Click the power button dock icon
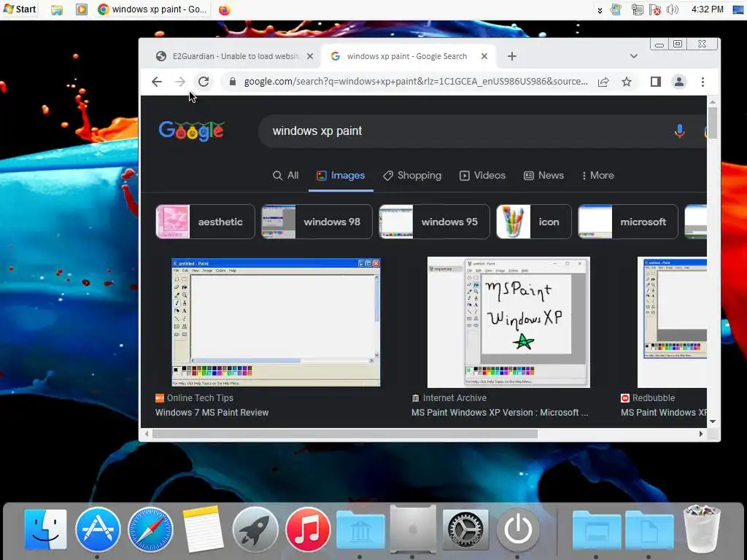747x560 pixels. click(x=518, y=529)
